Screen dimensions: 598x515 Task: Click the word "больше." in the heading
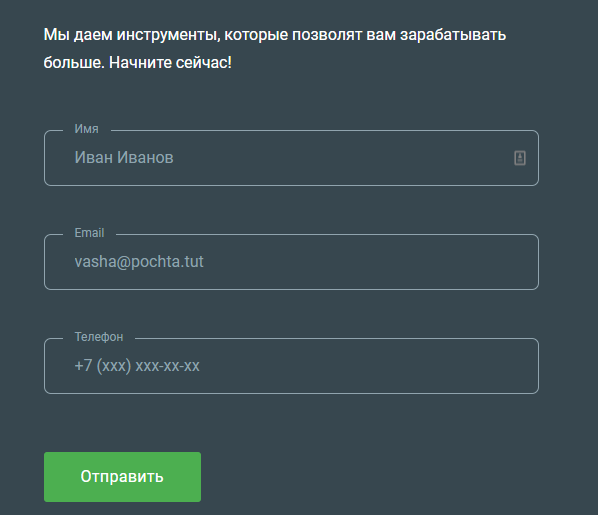[74, 63]
